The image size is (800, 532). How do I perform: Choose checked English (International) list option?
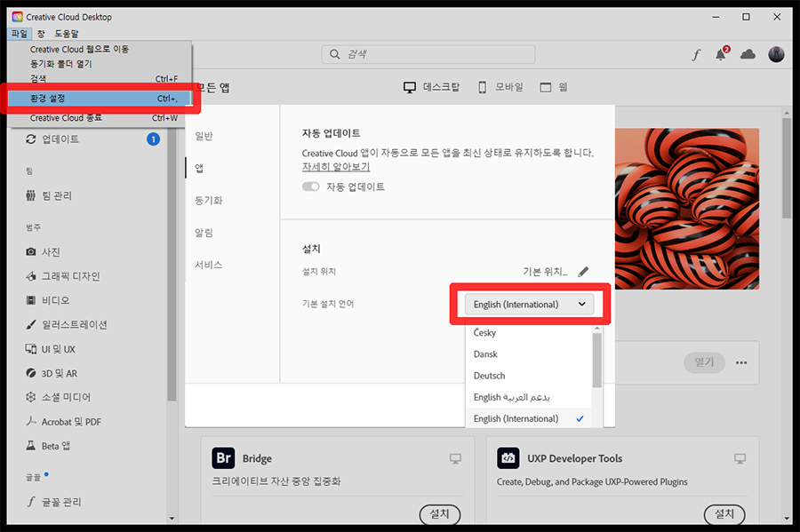tap(529, 418)
